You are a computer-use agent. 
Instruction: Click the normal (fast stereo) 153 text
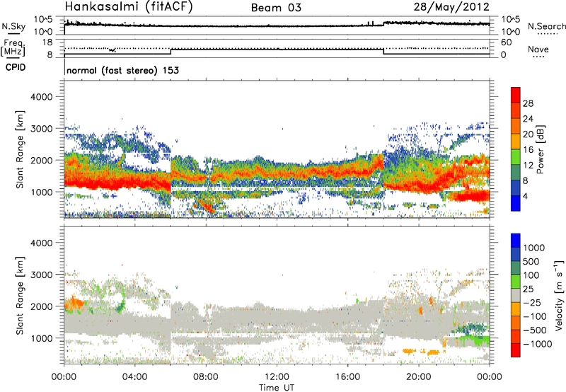[x=122, y=70]
